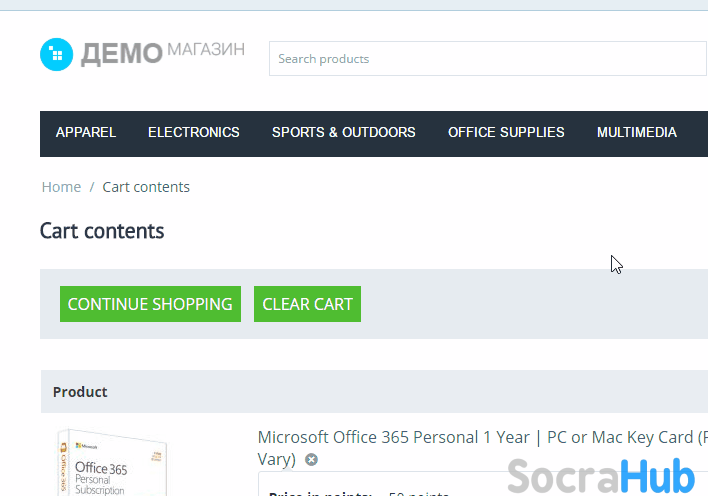Remove Microsoft Office 365 item from cart

(311, 459)
